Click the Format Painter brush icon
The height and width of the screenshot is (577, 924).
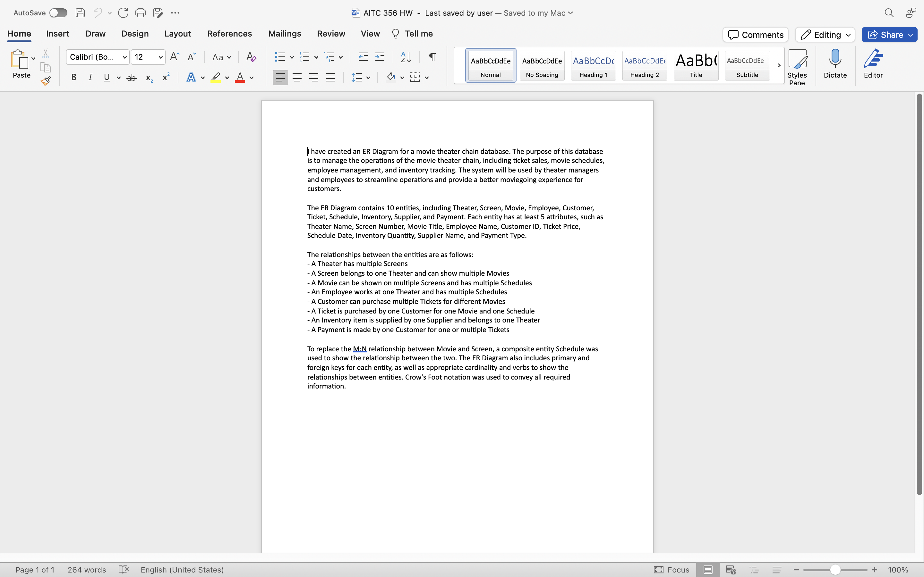pos(46,81)
